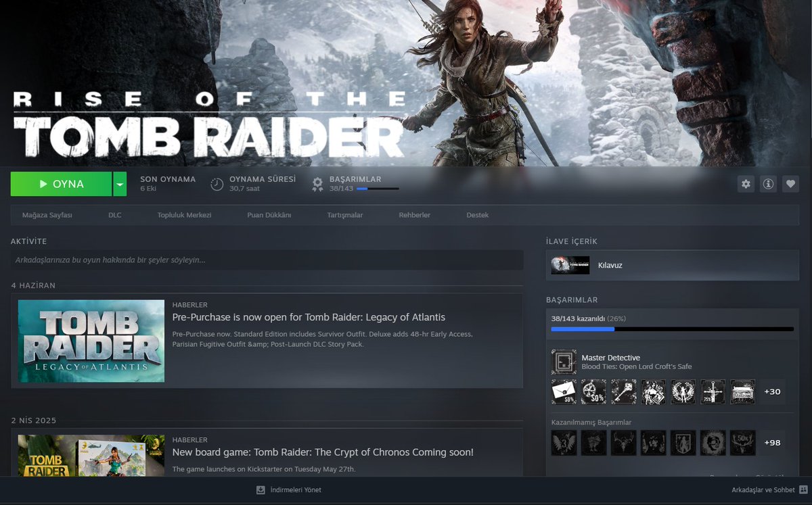Open the Mağaza Sayfası tab
The width and height of the screenshot is (812, 505).
(47, 215)
